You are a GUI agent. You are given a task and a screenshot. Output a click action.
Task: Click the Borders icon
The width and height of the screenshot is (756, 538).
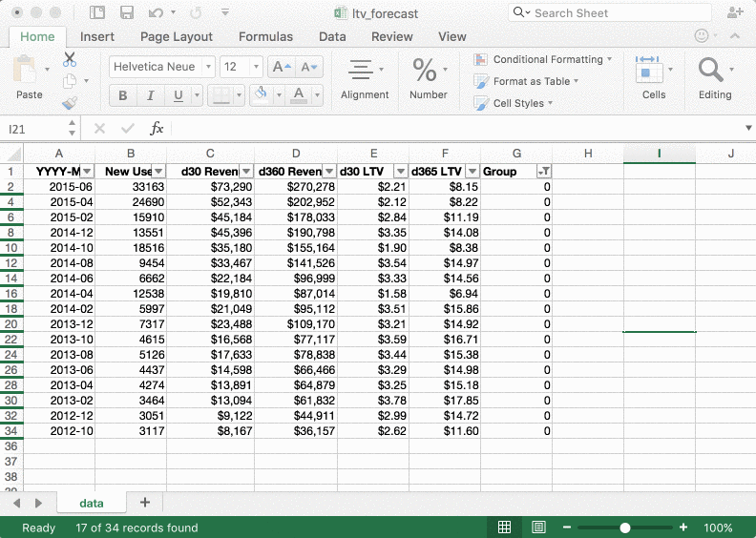(x=221, y=95)
